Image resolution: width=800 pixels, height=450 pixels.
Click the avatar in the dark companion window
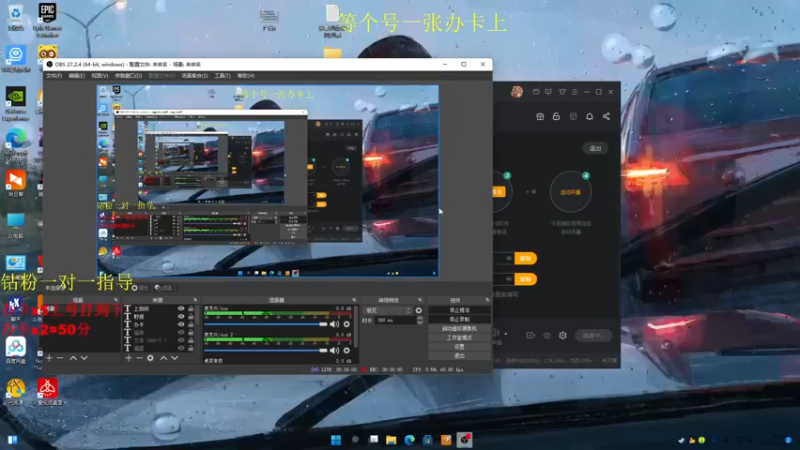tap(517, 92)
